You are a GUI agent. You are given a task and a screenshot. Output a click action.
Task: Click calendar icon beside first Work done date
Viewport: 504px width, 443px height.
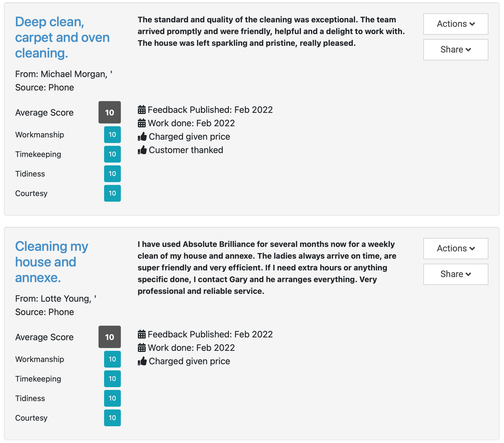pos(142,123)
